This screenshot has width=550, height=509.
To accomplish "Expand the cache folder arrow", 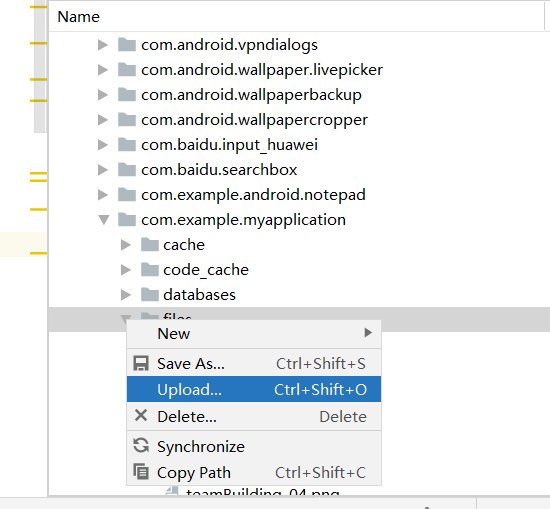I will [x=125, y=245].
